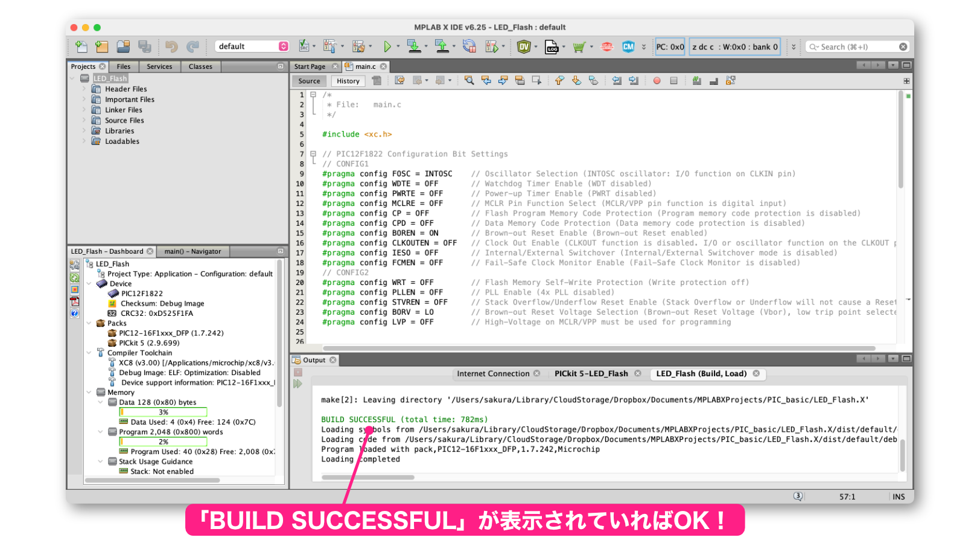The image size is (980, 552).
Task: Expand the Source Files folder
Action: (84, 120)
